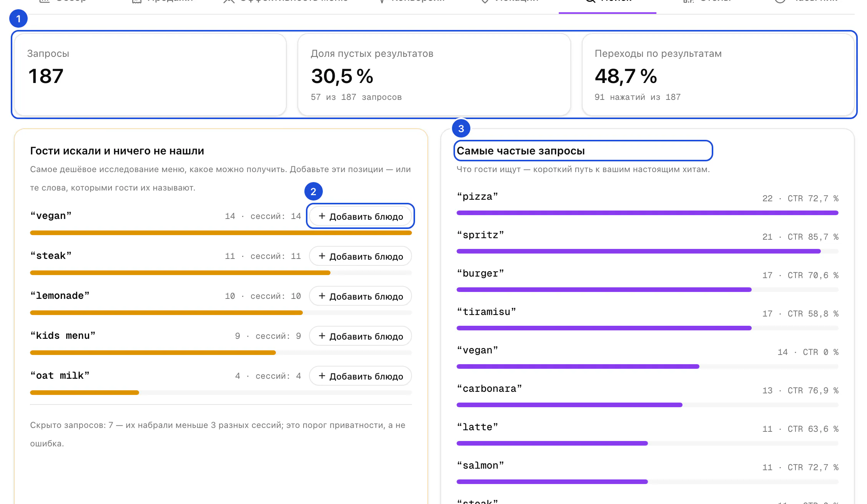
Task: Open the Запросы 187 summary card
Action: (150, 75)
